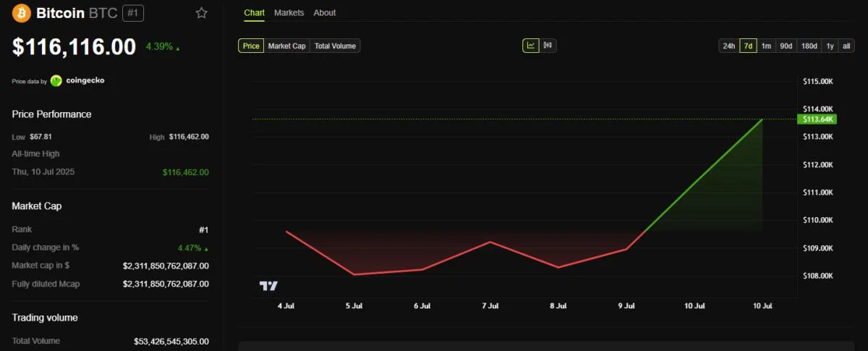
Task: Click the Total Volume value $53,426,545,305.00
Action: click(171, 341)
